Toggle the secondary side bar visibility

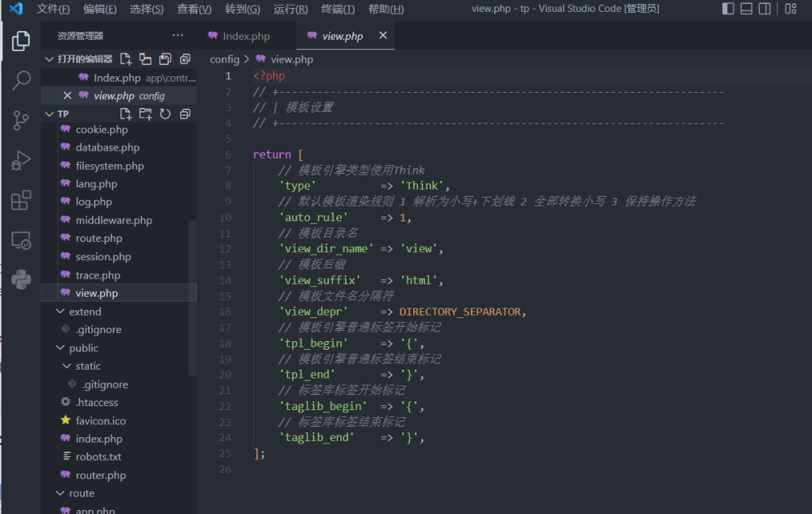click(764, 9)
